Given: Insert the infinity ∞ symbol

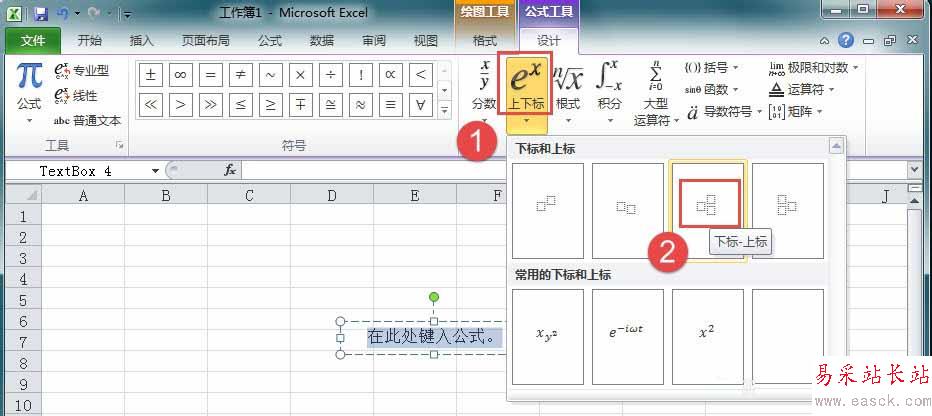Looking at the screenshot, I should coord(181,75).
